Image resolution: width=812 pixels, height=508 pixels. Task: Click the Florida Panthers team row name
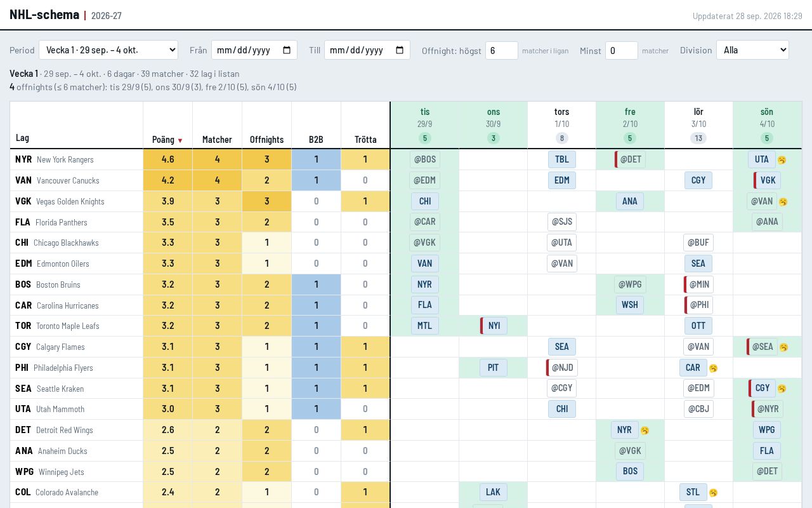click(x=61, y=222)
